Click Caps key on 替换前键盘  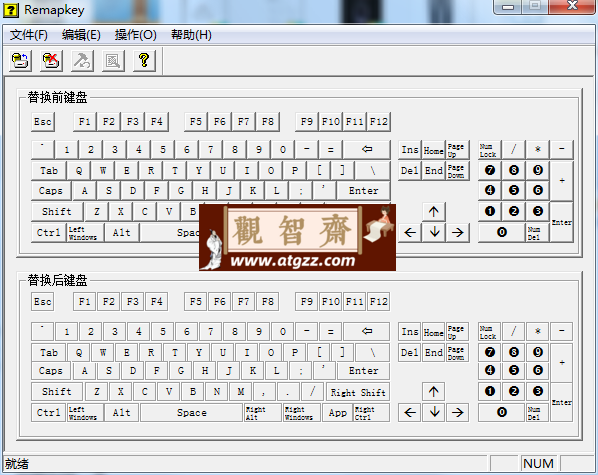[51, 190]
